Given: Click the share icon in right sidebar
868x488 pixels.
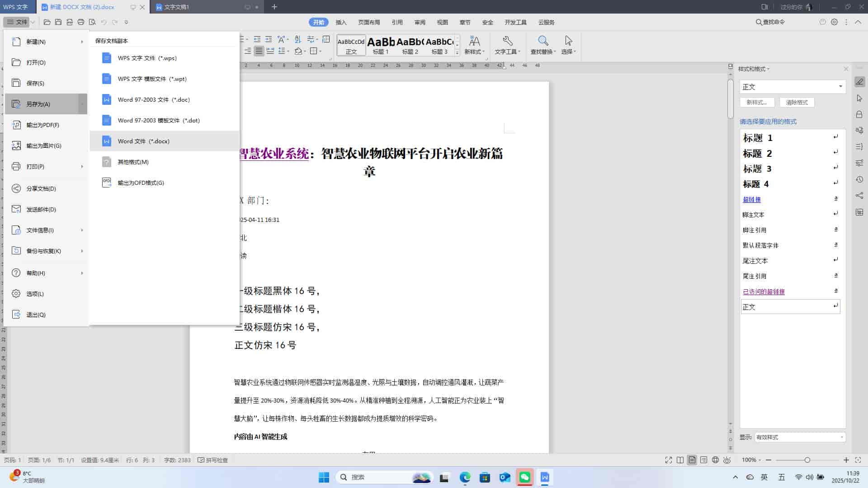Looking at the screenshot, I should tap(859, 196).
